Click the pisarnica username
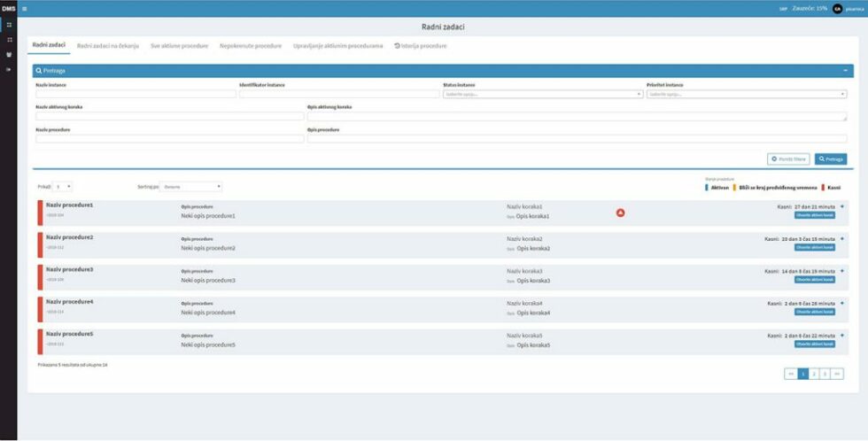The width and height of the screenshot is (868, 441). click(x=854, y=10)
